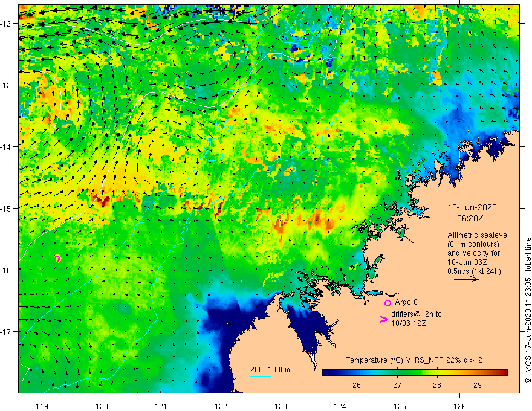532x411 pixels.
Task: Click the 10-Jun 06Z caption line
Action: point(467,262)
